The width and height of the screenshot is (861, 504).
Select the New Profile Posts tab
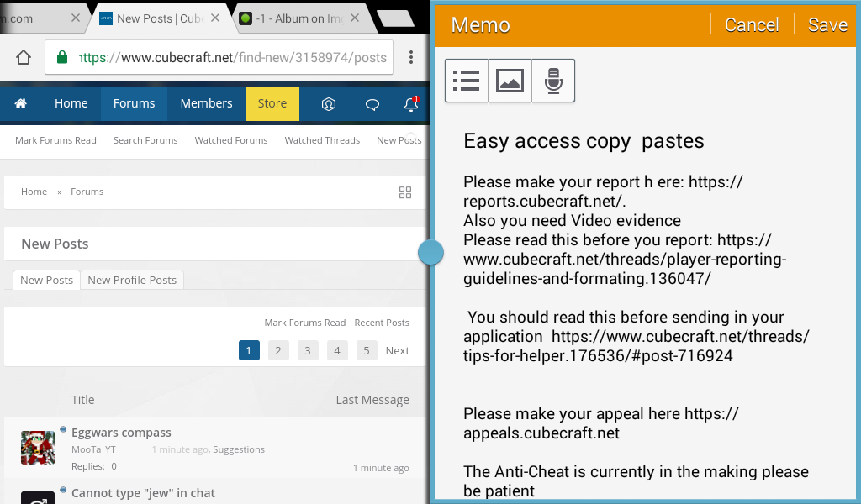click(x=132, y=281)
